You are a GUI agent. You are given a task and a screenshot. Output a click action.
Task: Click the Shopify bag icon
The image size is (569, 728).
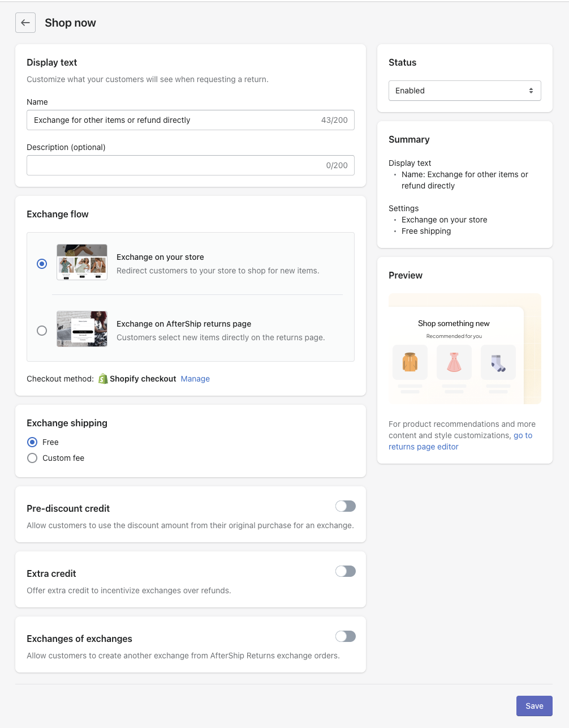103,379
